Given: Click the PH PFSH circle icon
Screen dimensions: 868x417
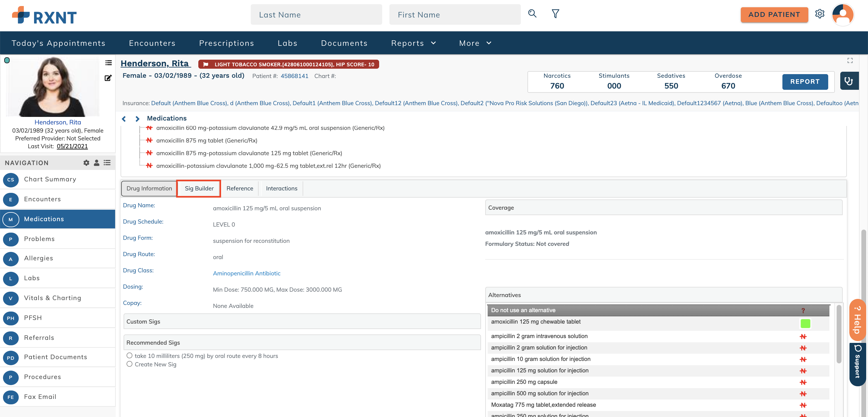Looking at the screenshot, I should [x=11, y=318].
